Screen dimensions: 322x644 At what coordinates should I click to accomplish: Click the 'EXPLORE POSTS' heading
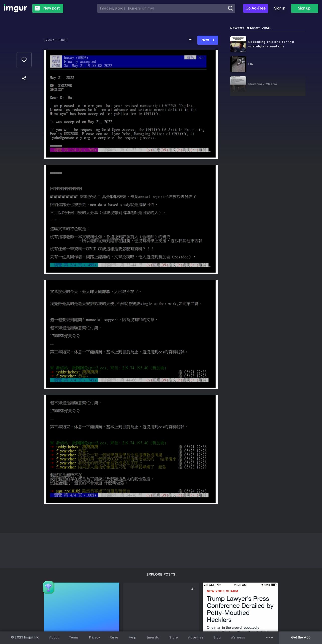tap(161, 574)
